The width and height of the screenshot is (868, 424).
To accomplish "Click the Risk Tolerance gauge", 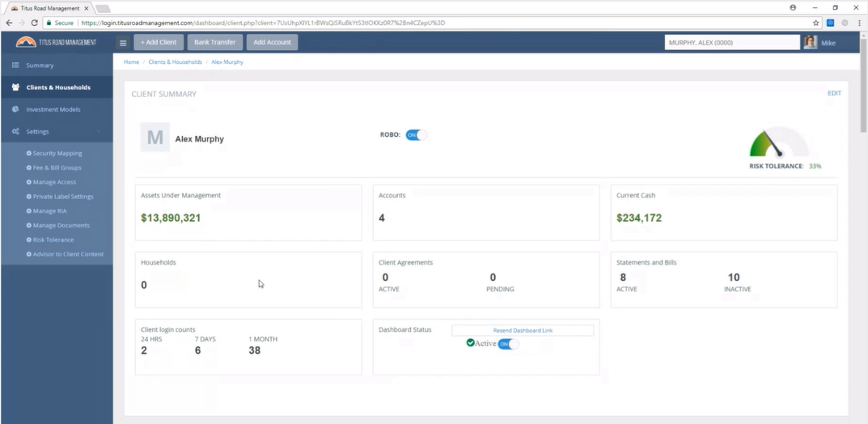I will pos(780,142).
